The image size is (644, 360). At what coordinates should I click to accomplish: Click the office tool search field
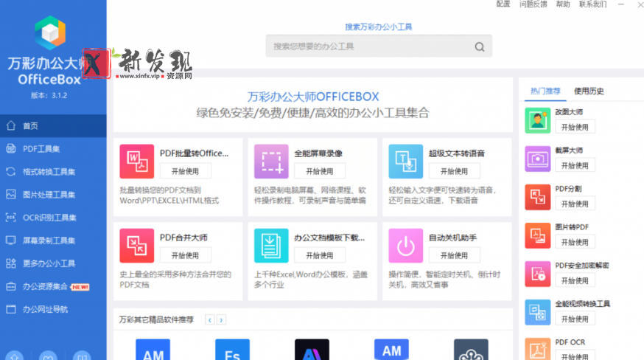coord(379,46)
